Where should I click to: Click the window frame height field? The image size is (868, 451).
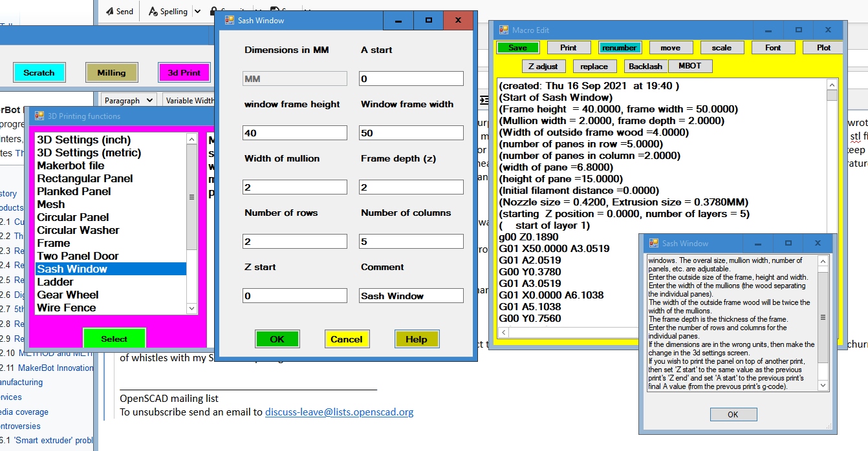[x=295, y=133]
